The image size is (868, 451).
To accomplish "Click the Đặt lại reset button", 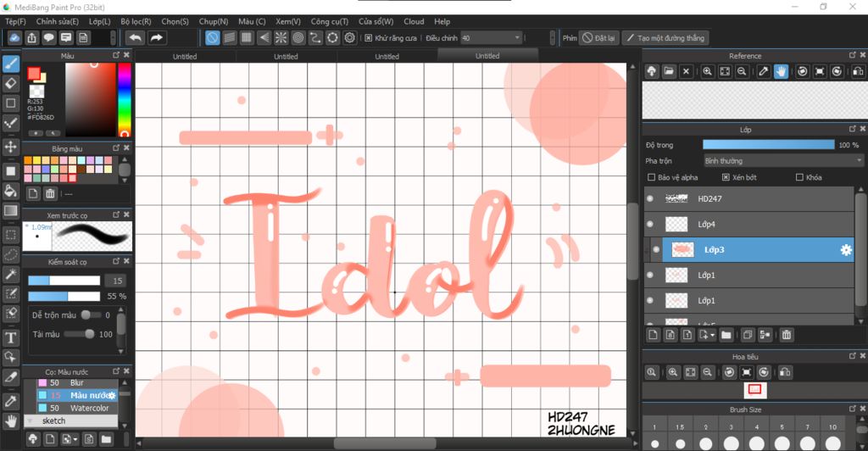I will (x=599, y=38).
